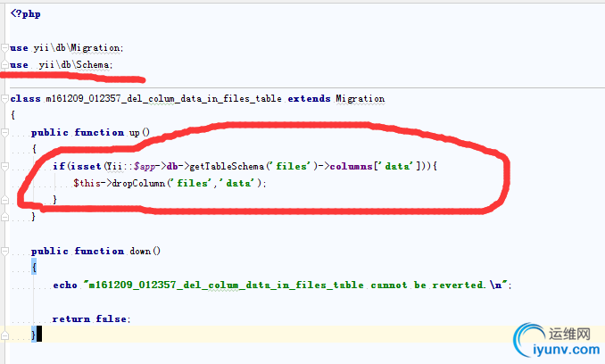Click 'data' argument of dropColumn
This screenshot has width=605, height=364.
tap(238, 183)
